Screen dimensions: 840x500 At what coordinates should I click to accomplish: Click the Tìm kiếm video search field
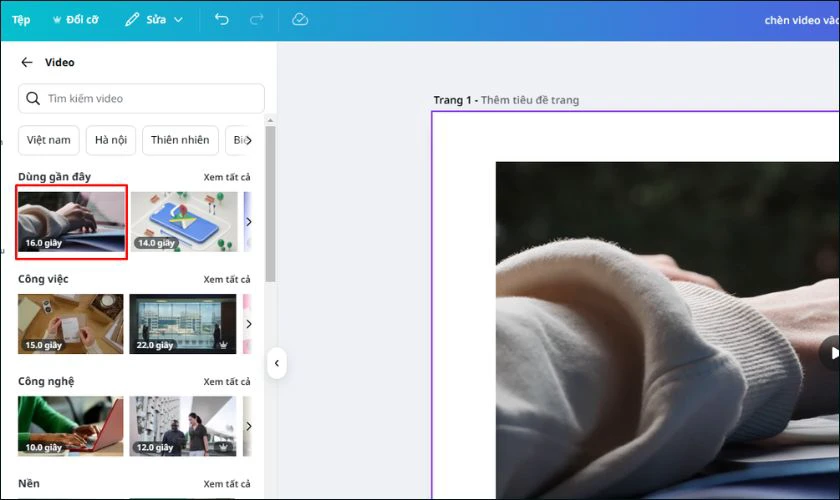tap(141, 98)
